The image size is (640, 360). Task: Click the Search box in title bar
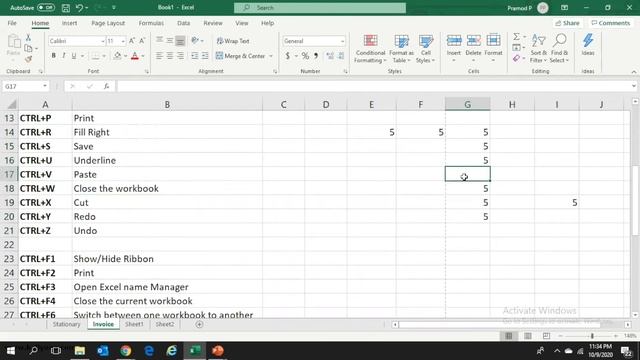[320, 8]
